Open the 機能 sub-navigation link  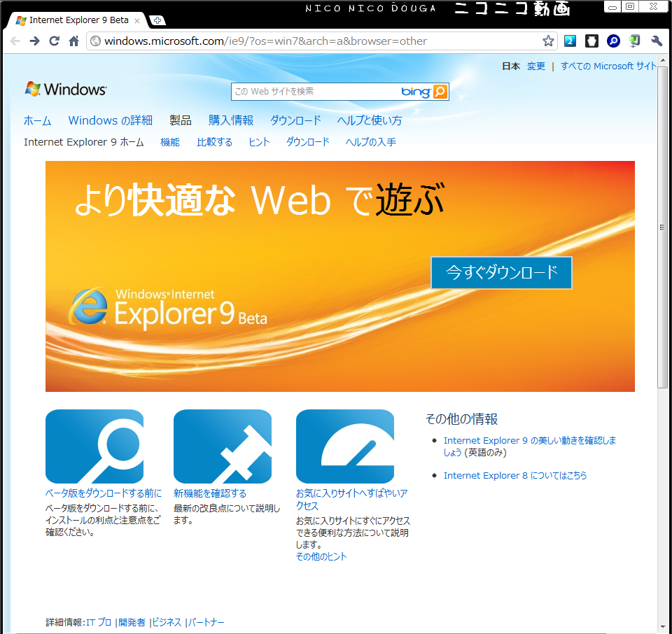click(169, 142)
